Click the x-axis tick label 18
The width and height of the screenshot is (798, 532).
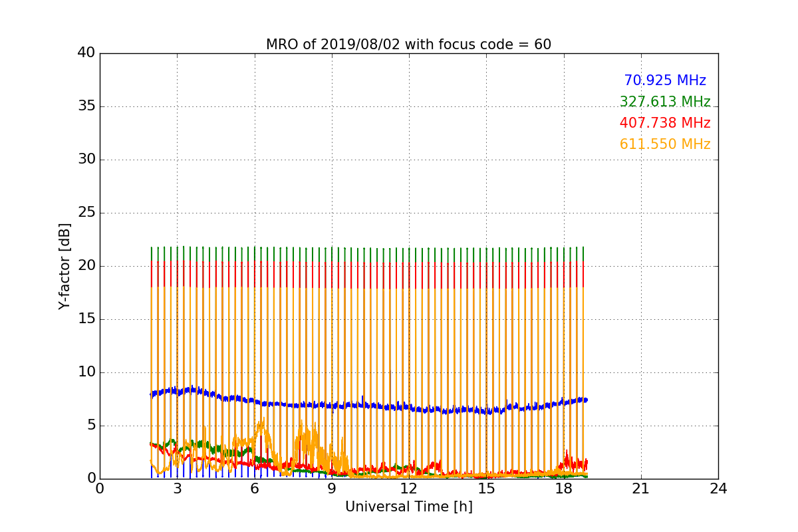tap(564, 489)
